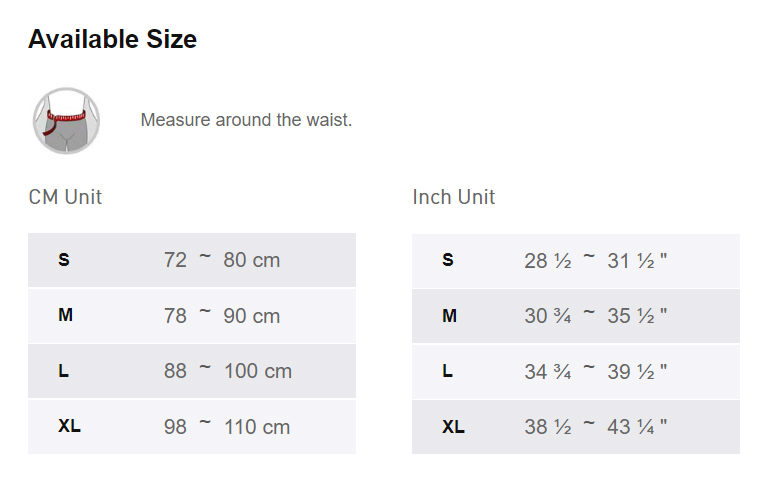Click the 'Measure around the waist.' text
The image size is (768, 478).
[x=246, y=120]
